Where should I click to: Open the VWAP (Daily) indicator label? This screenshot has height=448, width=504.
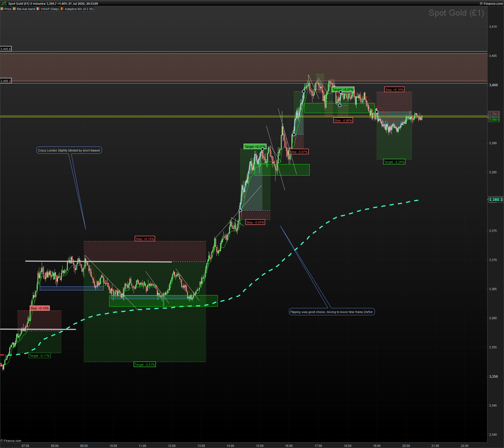50,9
